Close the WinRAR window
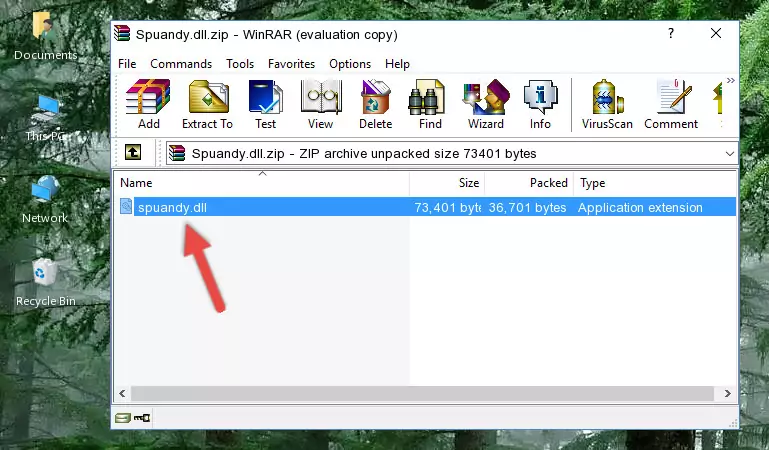 716,33
